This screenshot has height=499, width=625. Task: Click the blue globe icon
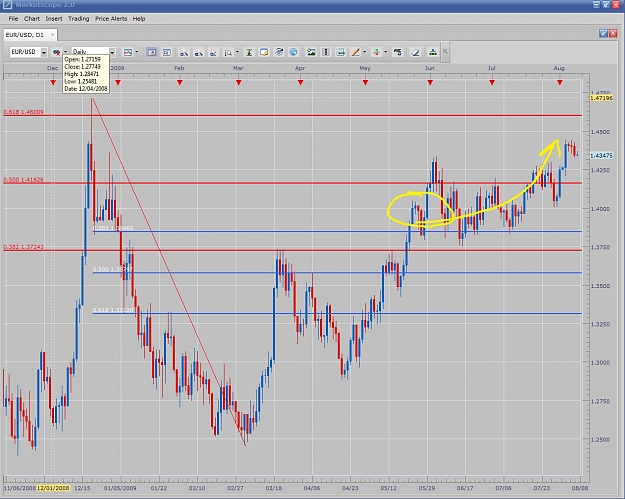pyautogui.click(x=293, y=52)
